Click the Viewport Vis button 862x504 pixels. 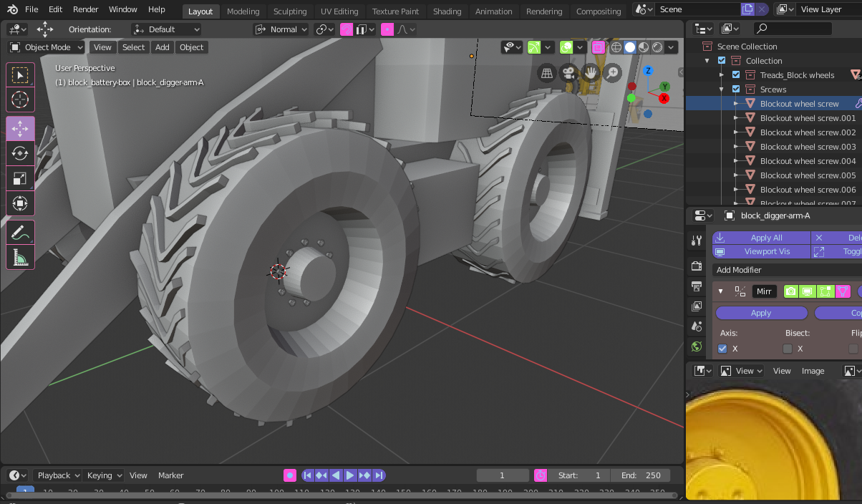tap(762, 252)
